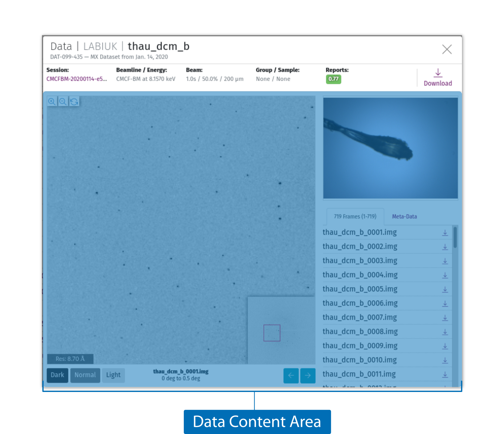Viewport: 504px width, 434px height.
Task: Click the Res: 8.70 Å indicator
Action: tap(70, 359)
